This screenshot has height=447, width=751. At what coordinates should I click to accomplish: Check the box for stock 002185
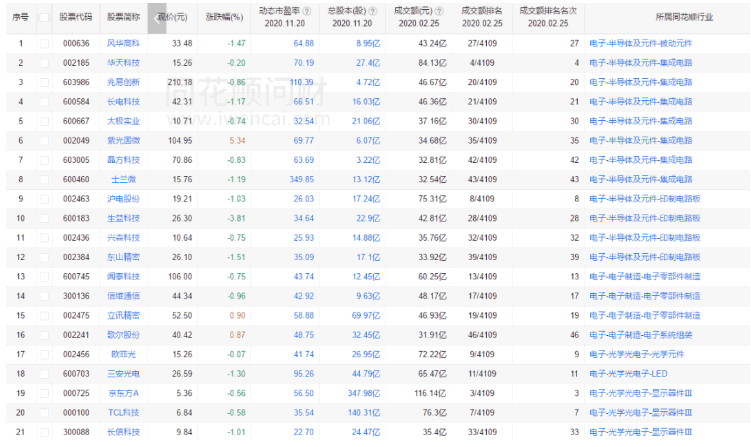point(44,63)
